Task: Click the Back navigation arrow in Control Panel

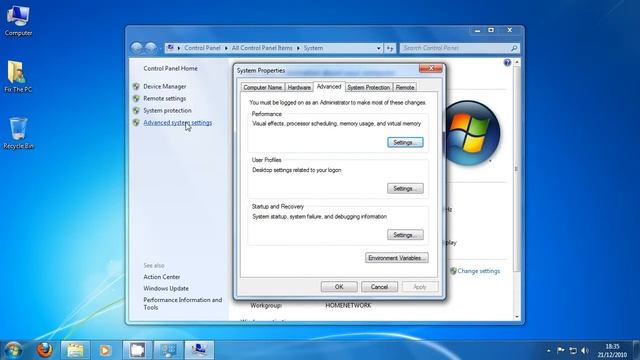Action: [137, 48]
